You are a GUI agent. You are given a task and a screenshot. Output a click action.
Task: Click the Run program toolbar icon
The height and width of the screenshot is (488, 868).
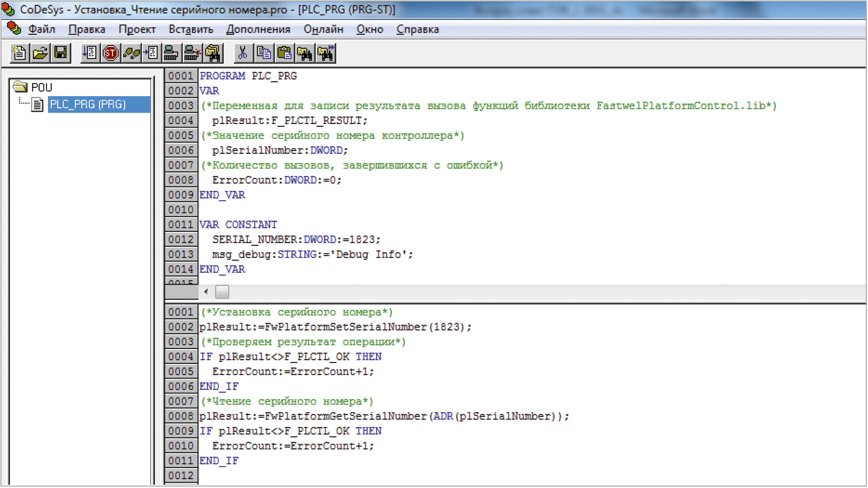click(90, 53)
